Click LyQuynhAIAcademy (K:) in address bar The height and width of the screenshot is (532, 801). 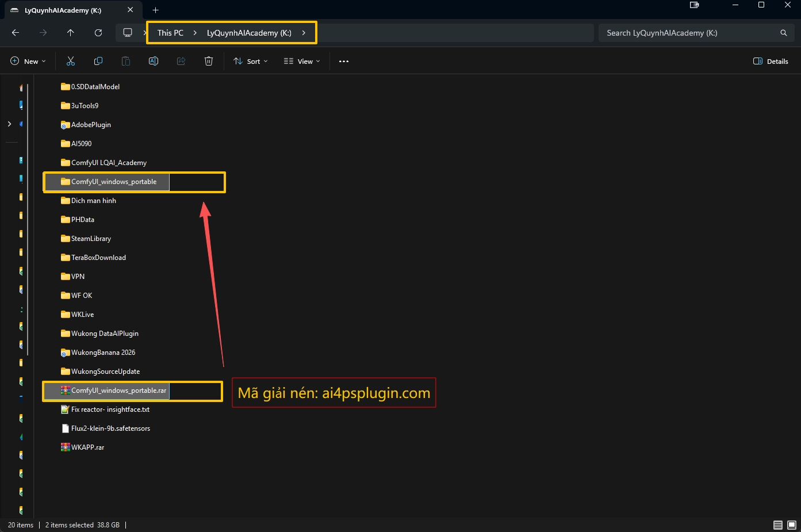click(x=249, y=33)
